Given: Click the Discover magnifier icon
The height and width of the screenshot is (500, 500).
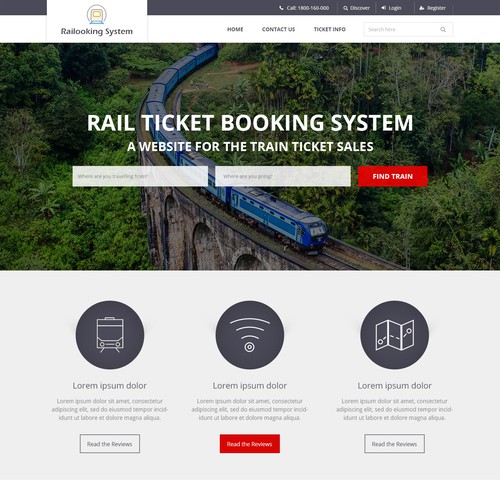Looking at the screenshot, I should [x=346, y=8].
